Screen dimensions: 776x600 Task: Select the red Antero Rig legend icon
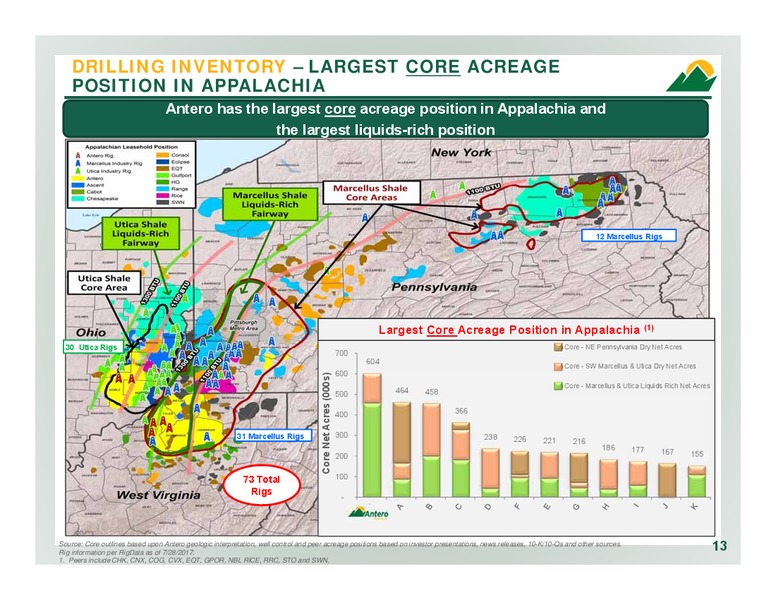click(78, 155)
